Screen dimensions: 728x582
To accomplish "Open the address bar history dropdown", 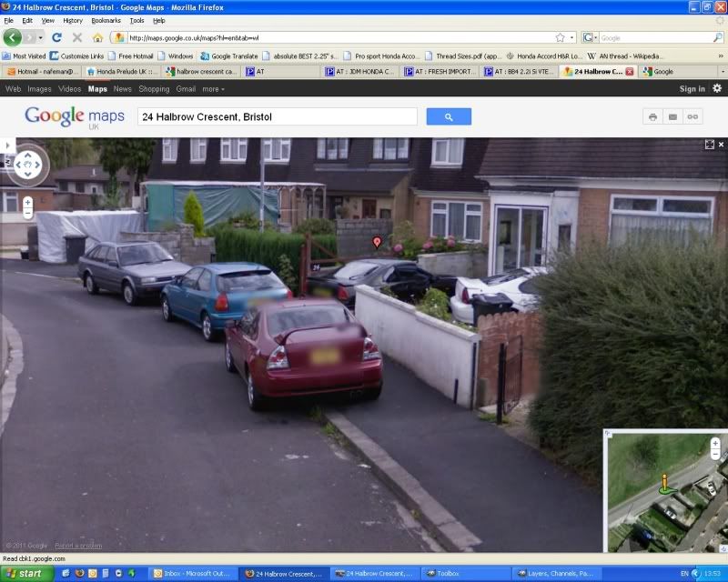I will coord(572,37).
